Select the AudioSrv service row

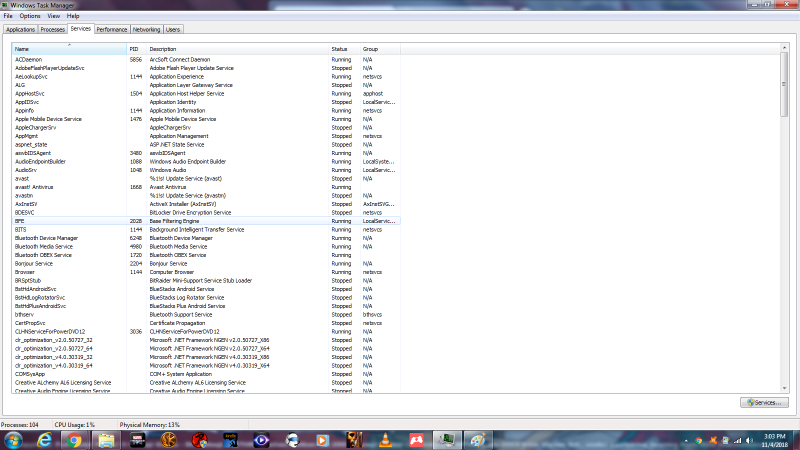[206, 170]
